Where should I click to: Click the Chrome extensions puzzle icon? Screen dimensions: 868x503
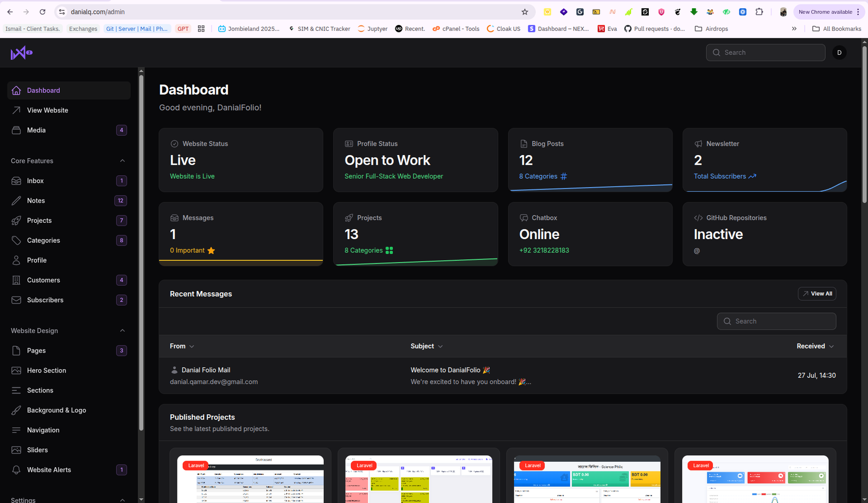click(759, 12)
